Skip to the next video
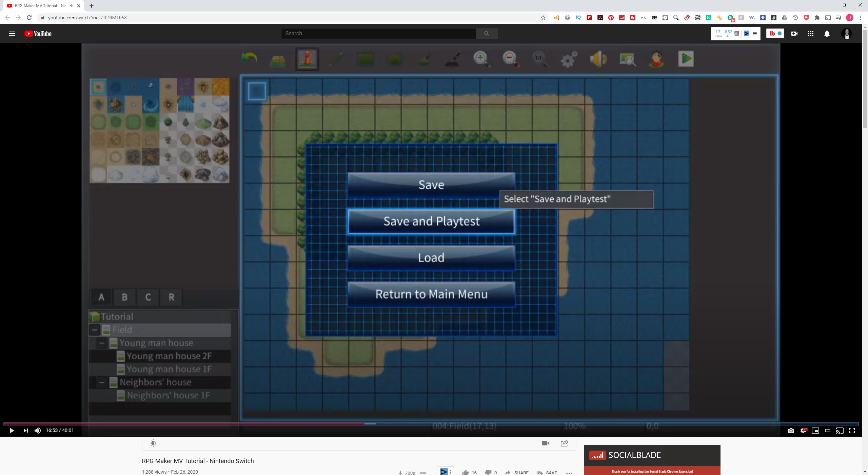 pos(25,430)
